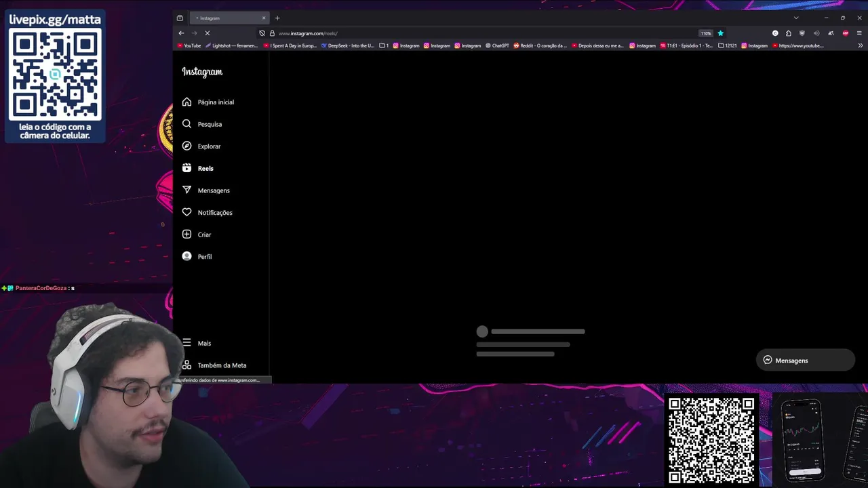Open Notificações heart item

click(x=208, y=213)
